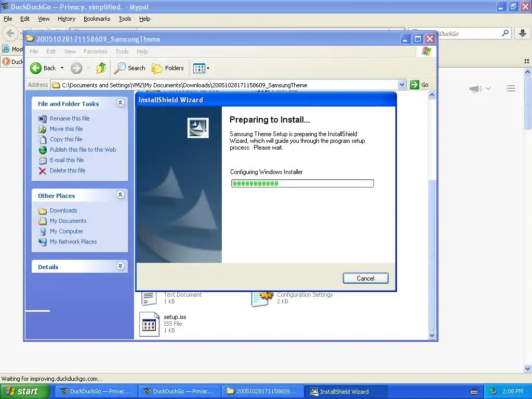Click the InstallShield logo icon in wizard
Screen dimensions: 532x399
198,128
